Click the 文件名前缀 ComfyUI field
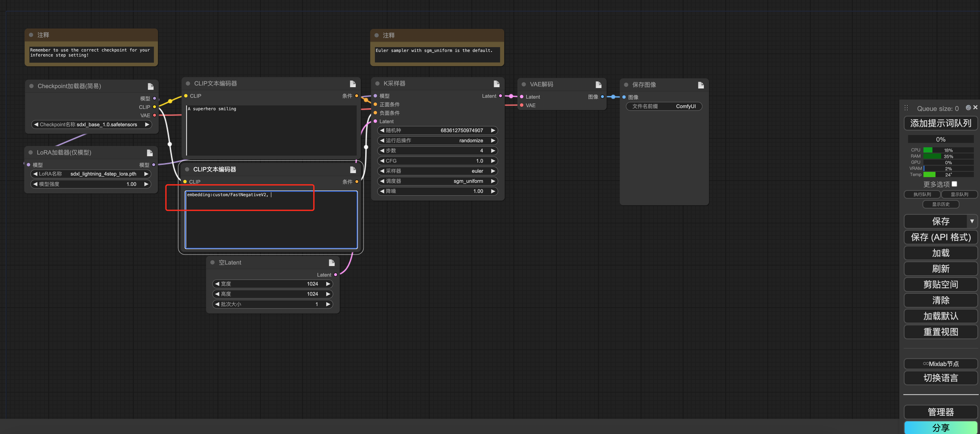This screenshot has height=434, width=980. point(664,107)
